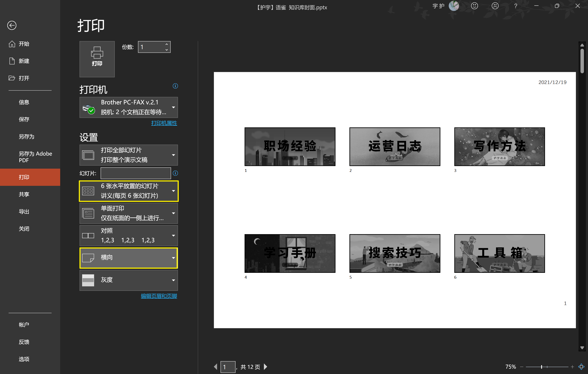Increase the copies count by one

coord(167,44)
